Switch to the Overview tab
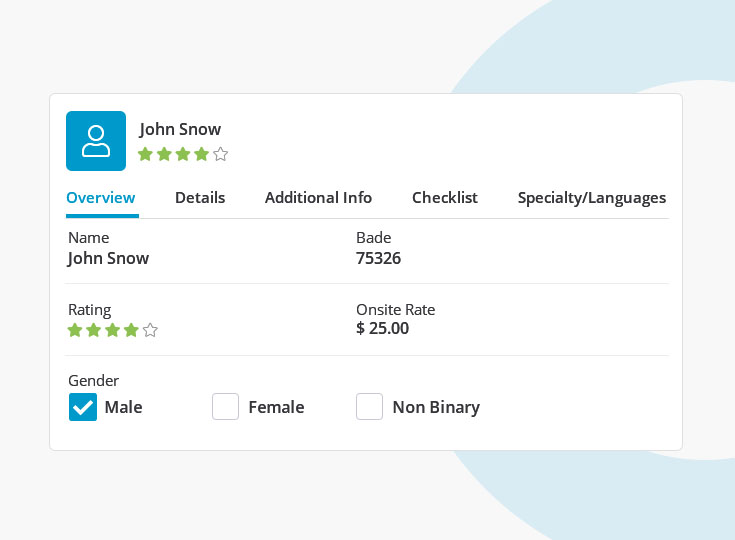 pyautogui.click(x=101, y=198)
